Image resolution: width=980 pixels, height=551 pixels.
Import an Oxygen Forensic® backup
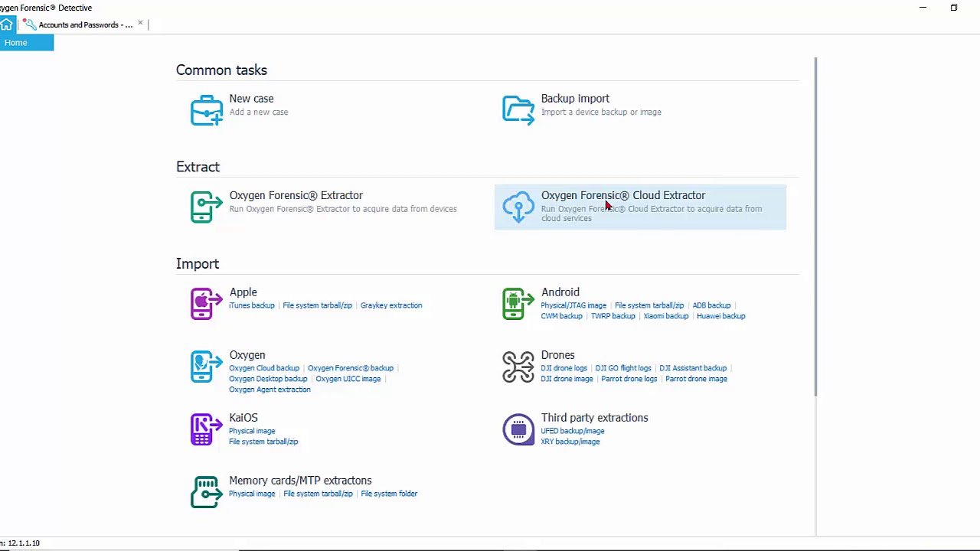[350, 368]
